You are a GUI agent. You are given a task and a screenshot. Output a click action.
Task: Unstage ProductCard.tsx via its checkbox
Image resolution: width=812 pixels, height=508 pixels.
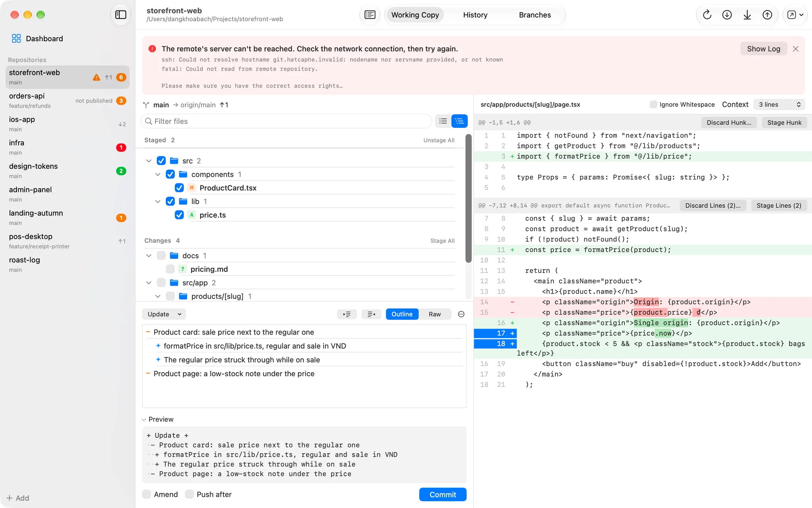tap(179, 188)
